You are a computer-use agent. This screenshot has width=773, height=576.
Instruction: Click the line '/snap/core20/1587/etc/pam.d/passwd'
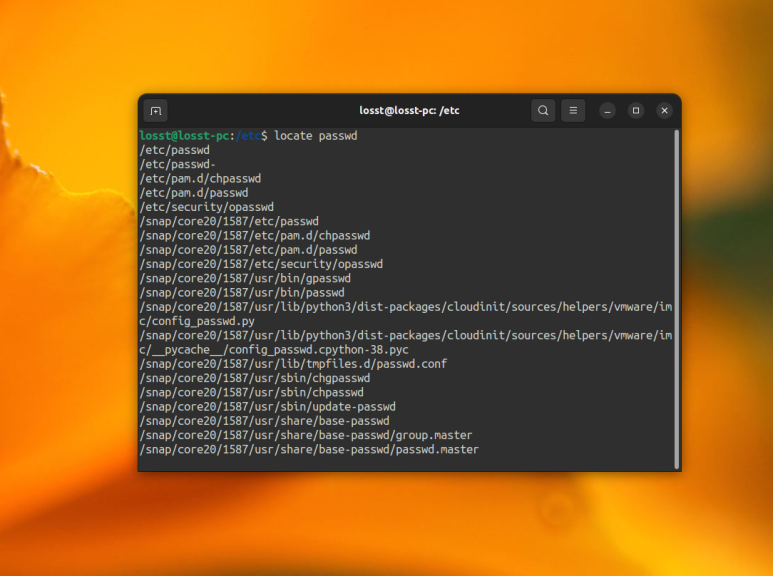(x=248, y=250)
